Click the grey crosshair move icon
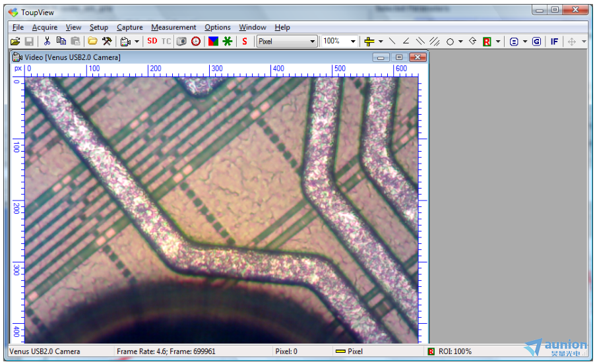Screen dimensions: 595x364 [x=572, y=42]
